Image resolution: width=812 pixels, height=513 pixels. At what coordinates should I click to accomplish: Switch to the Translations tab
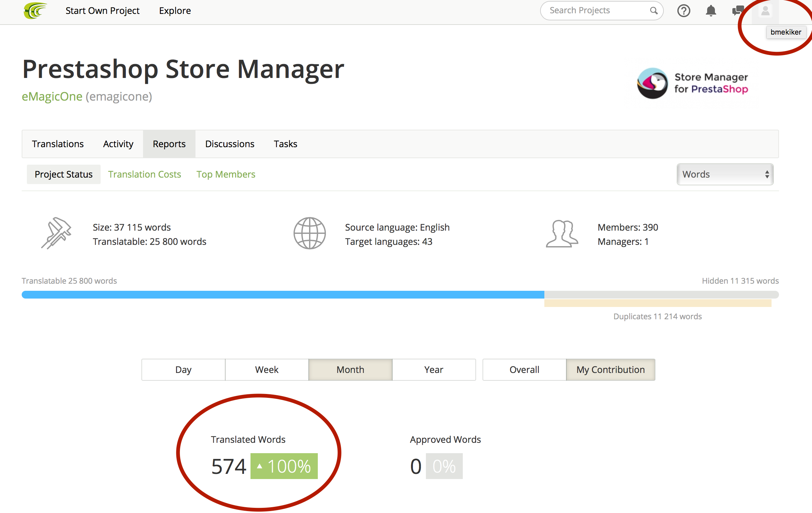(58, 144)
